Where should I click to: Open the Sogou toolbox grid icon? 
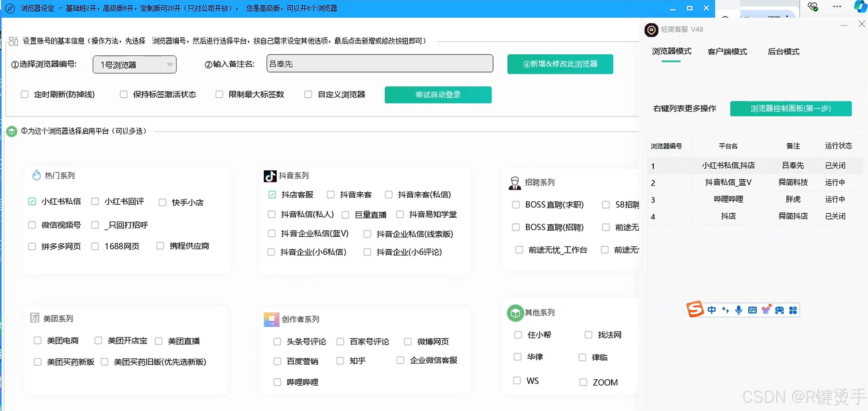[x=793, y=310]
